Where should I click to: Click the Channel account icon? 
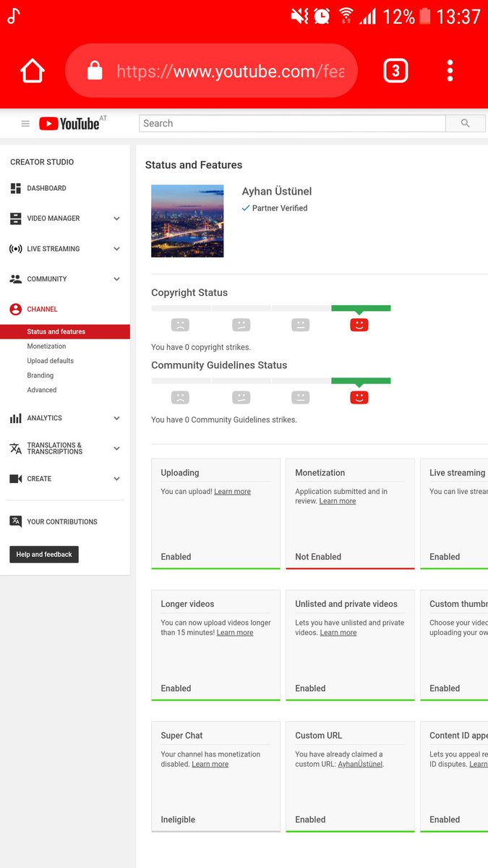click(x=16, y=310)
